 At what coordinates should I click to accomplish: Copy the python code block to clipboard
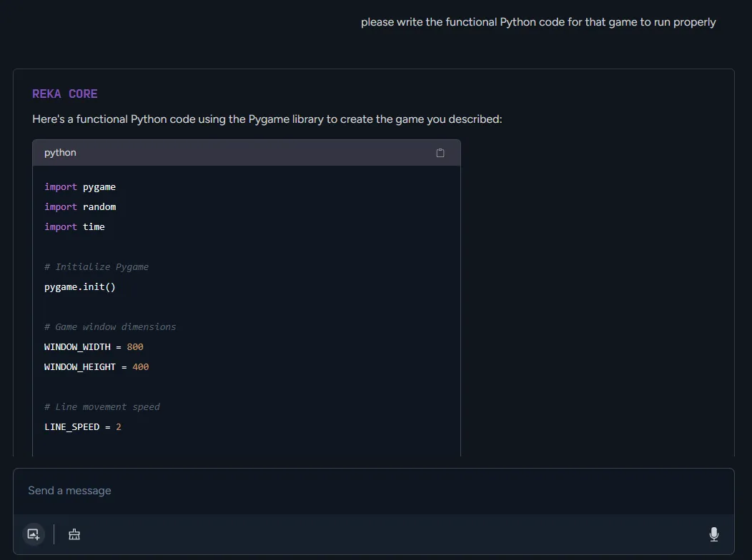(x=440, y=153)
